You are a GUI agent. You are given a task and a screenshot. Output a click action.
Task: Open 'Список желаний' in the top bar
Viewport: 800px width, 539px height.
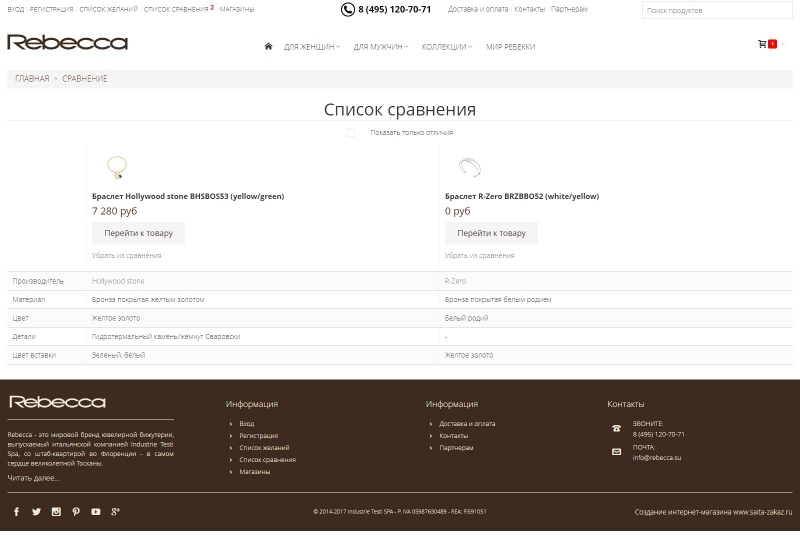tap(109, 9)
